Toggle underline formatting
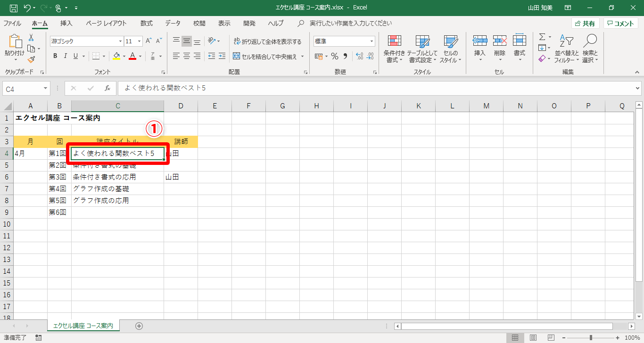 point(76,56)
